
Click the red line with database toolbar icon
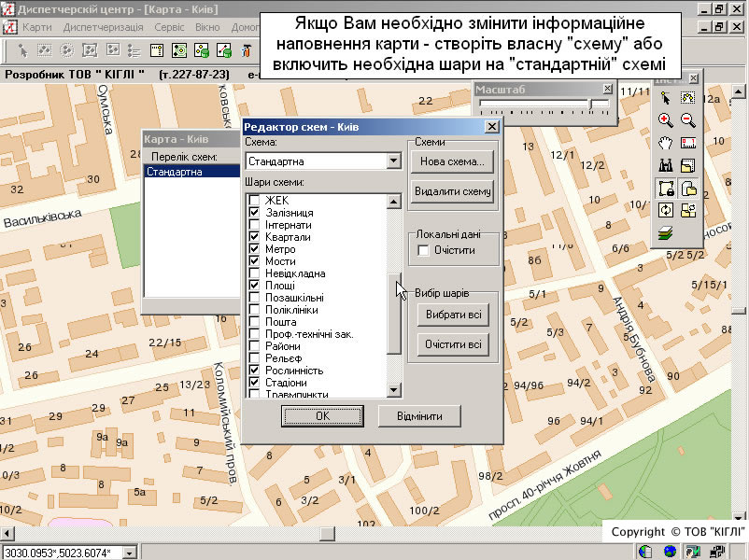coord(223,50)
